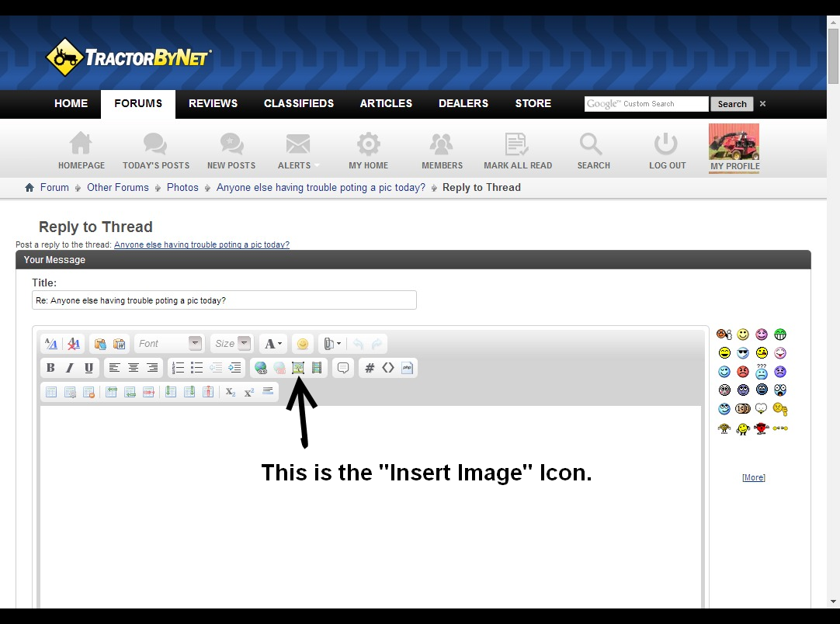Toggle Bold formatting
The width and height of the screenshot is (840, 624).
tap(50, 368)
